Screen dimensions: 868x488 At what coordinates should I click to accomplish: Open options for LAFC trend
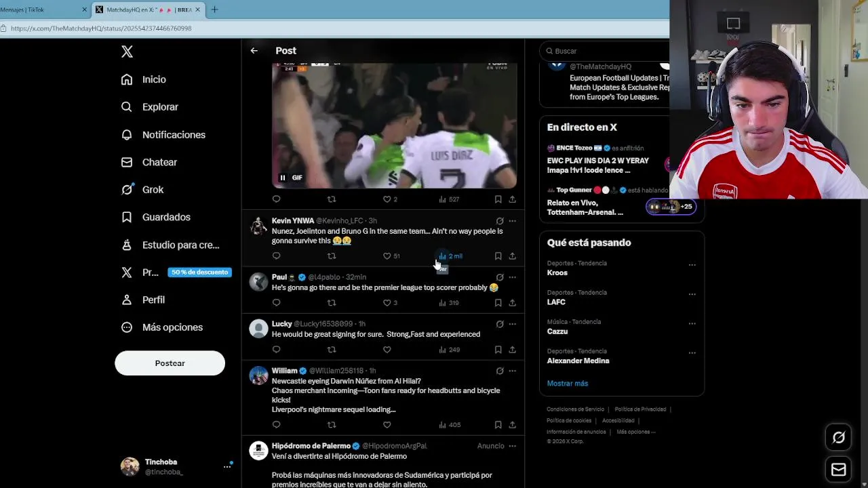point(692,294)
